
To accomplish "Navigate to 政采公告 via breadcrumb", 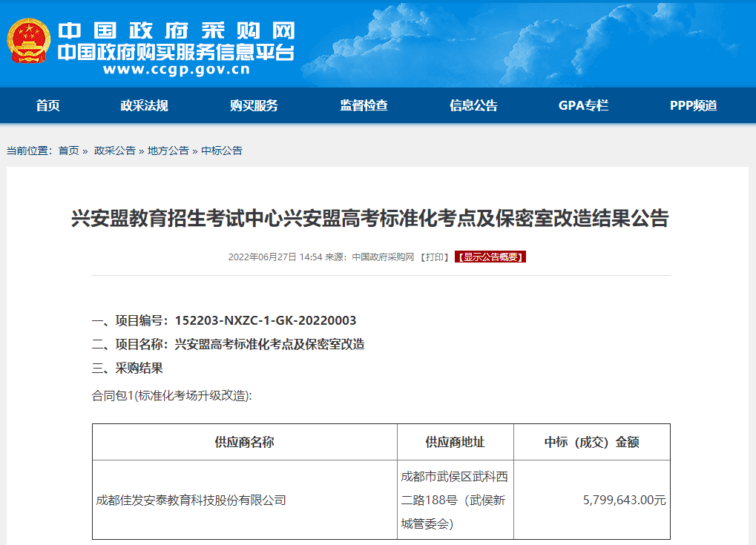I will pyautogui.click(x=114, y=151).
